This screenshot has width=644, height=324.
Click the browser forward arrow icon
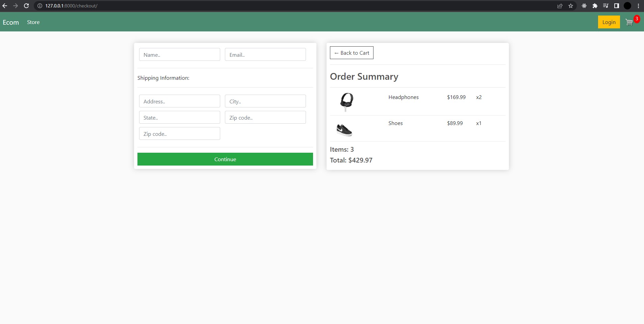[x=16, y=6]
